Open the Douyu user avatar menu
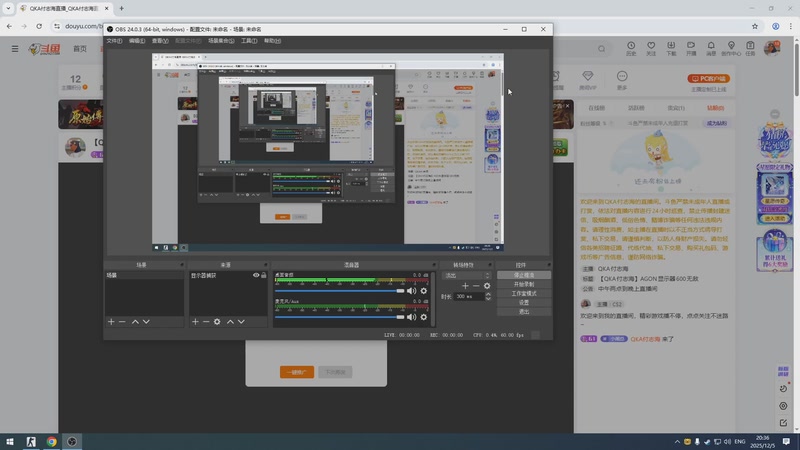The height and width of the screenshot is (450, 800). 772,48
